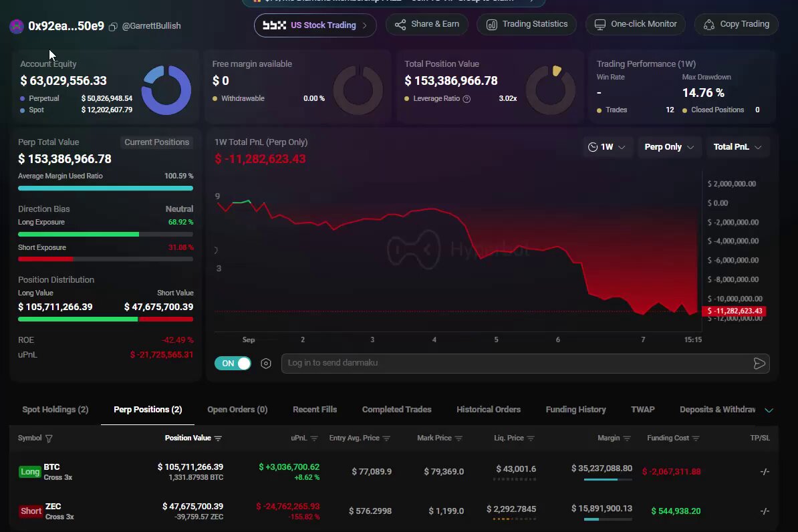Open Trading Statistics
Viewport: 798px width, 532px height.
click(527, 25)
